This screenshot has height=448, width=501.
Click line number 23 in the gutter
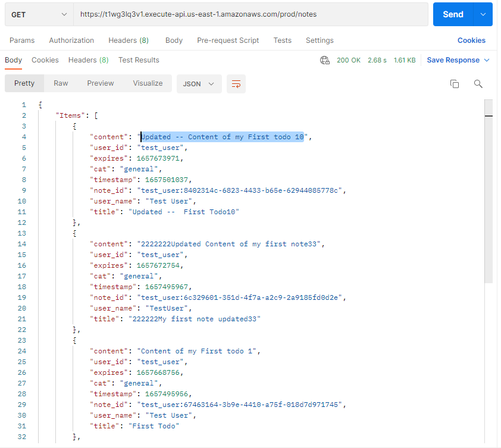(22, 340)
